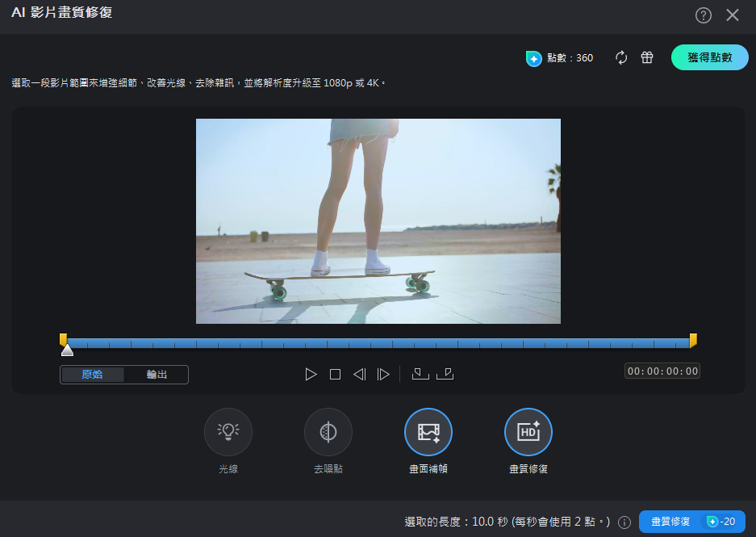Step back one frame in the preview
Viewport: 756px width, 537px height.
tap(359, 374)
